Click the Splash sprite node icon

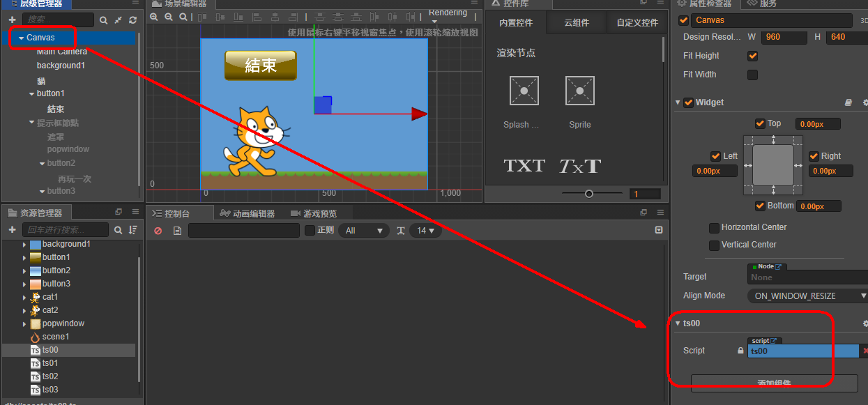pos(524,91)
